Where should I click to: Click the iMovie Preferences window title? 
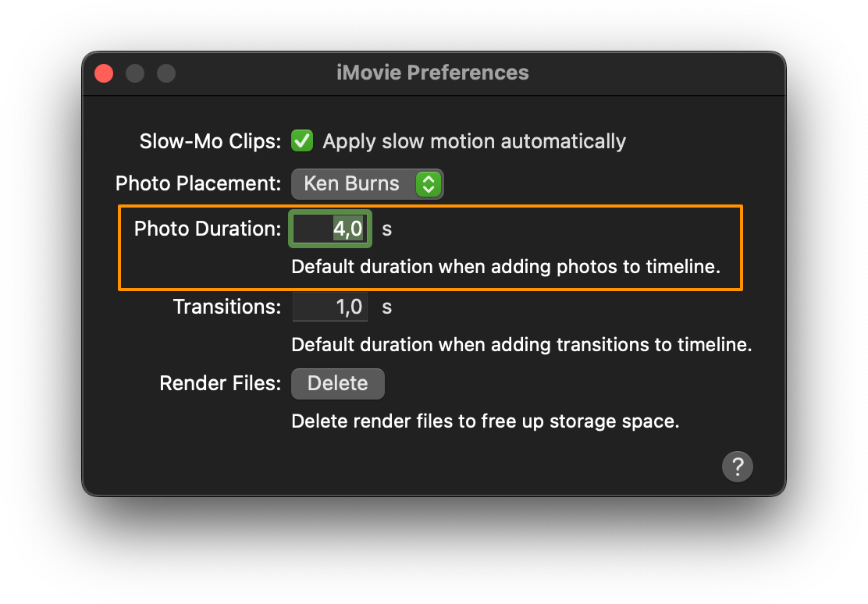point(432,73)
